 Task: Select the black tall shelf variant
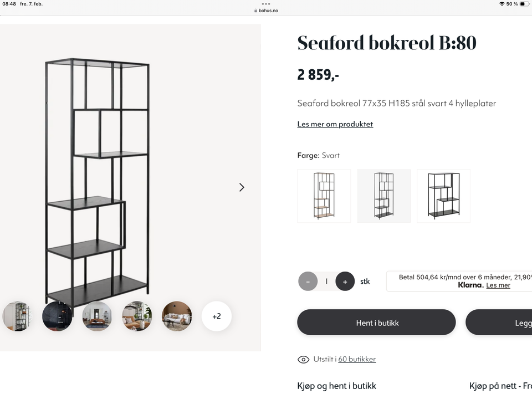pos(384,196)
